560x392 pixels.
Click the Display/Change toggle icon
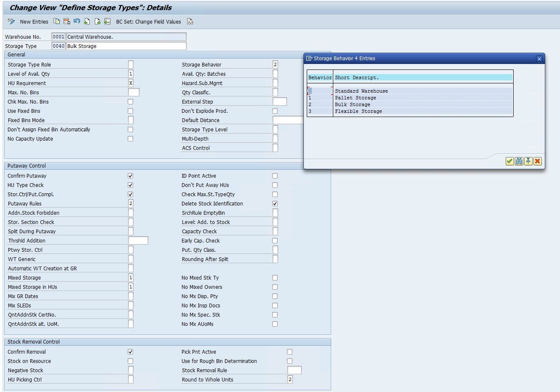[x=11, y=21]
